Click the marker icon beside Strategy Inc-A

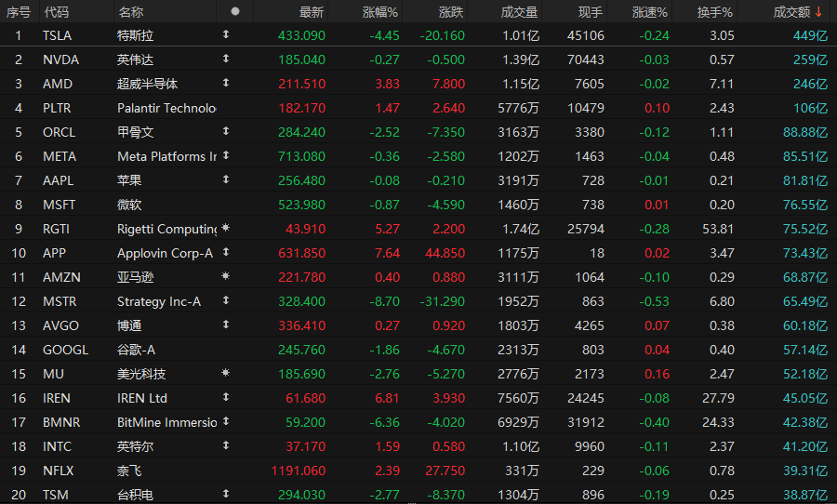226,300
